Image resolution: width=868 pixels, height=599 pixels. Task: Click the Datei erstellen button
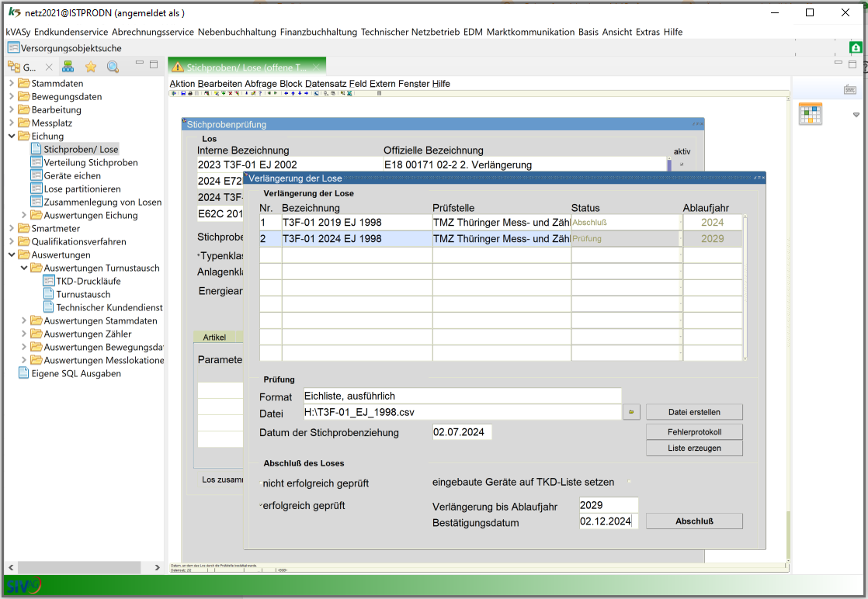tap(694, 412)
